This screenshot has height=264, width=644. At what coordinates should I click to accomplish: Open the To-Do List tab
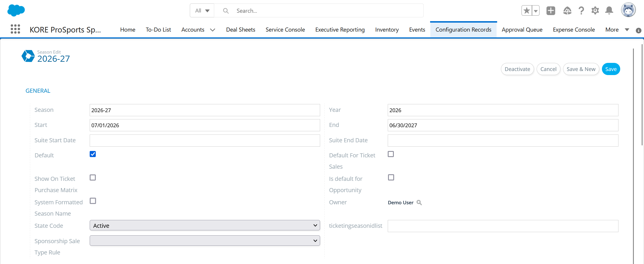(158, 30)
